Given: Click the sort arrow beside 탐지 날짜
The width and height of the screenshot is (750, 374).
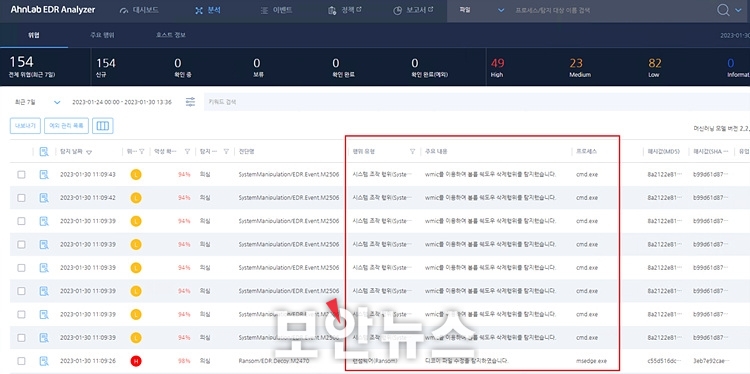Looking at the screenshot, I should 89,152.
